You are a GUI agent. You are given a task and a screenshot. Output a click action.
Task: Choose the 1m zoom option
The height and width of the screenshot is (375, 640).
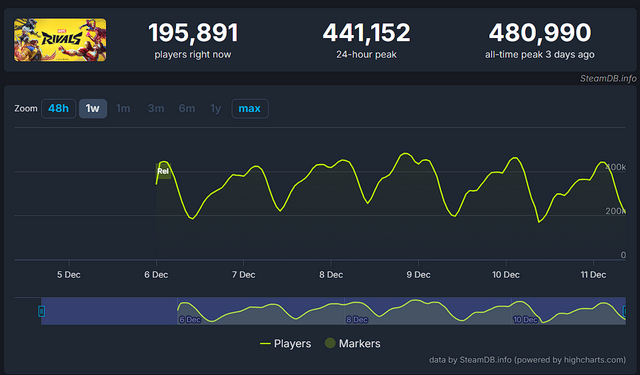(123, 109)
